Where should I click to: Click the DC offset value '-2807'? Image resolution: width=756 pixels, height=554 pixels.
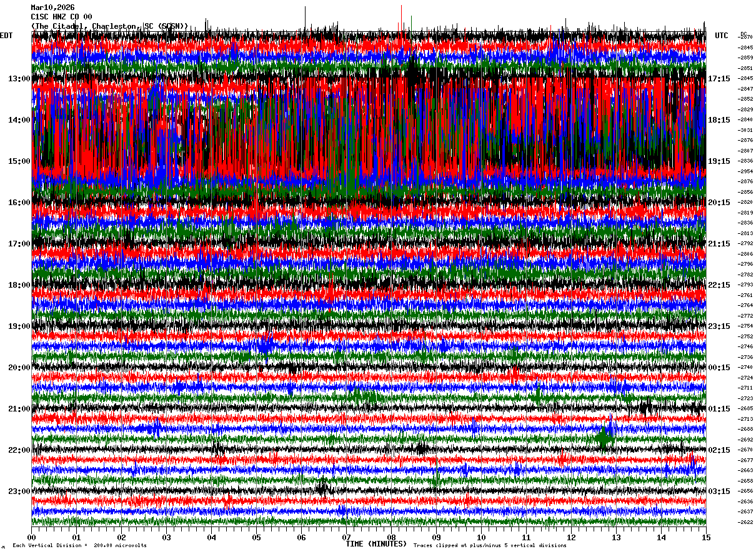(746, 151)
